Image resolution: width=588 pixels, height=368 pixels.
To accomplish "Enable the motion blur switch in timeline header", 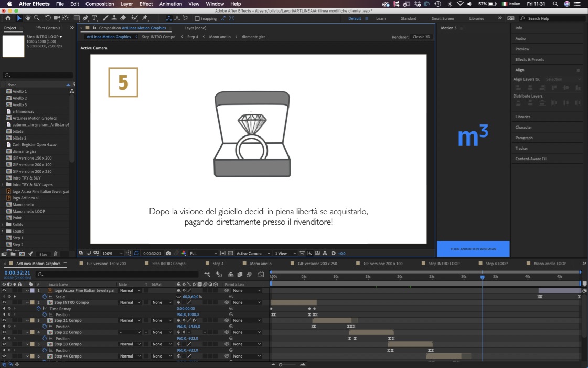I will click(249, 275).
